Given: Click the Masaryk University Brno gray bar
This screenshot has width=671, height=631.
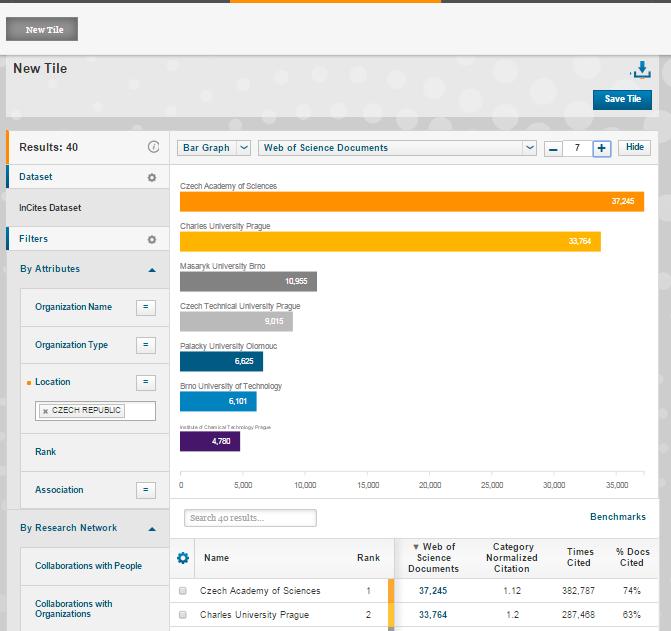Looking at the screenshot, I should coord(248,281).
